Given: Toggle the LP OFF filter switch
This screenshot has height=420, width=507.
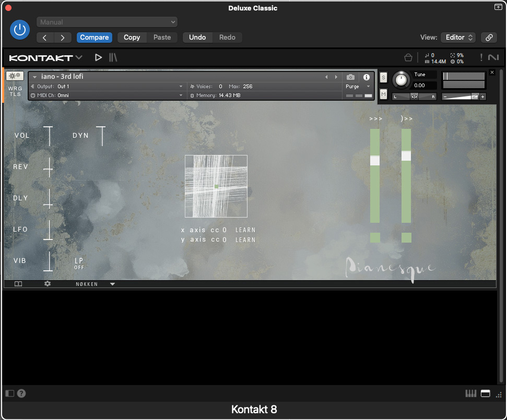Looking at the screenshot, I should (79, 263).
